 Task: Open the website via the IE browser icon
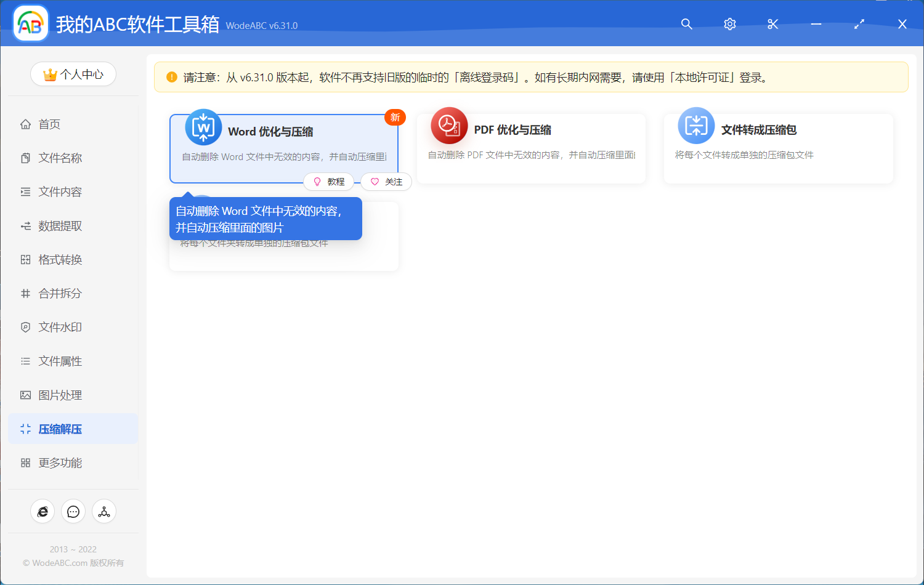click(43, 511)
